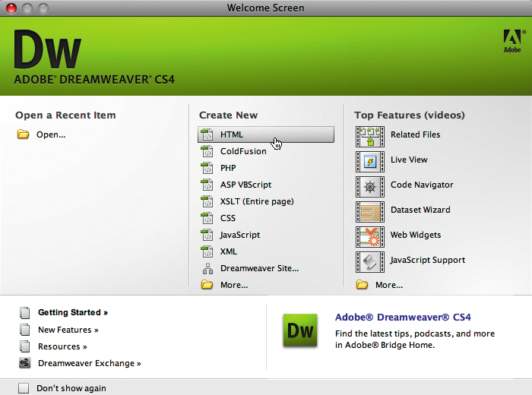
Task: Open the JavaScript Support video icon
Action: [x=370, y=261]
